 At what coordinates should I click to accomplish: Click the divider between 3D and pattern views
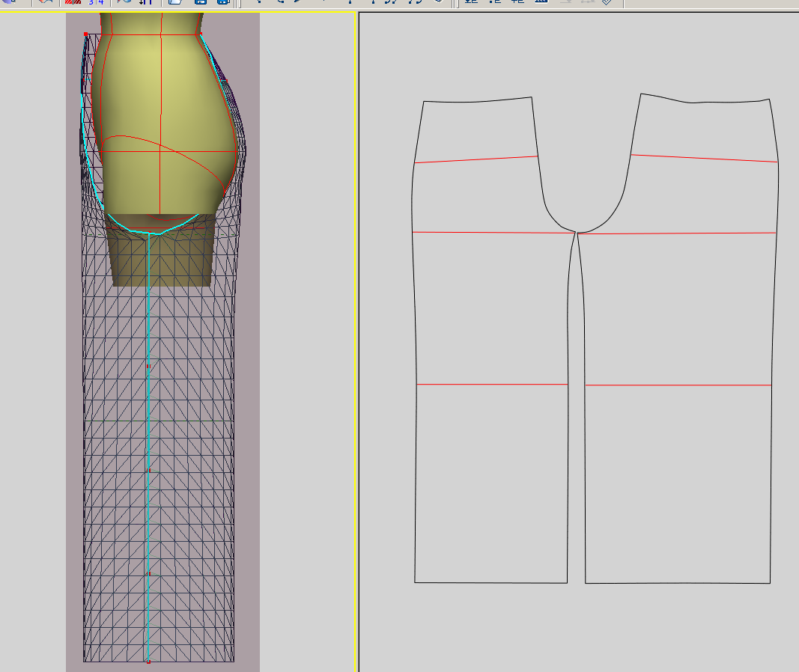point(357,337)
